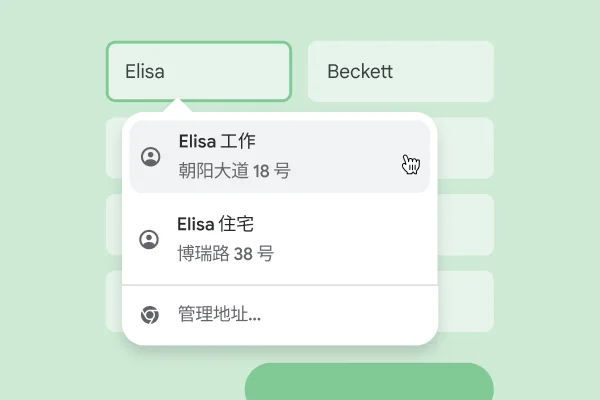Select the Elisa 住宅 autofill suggestion
This screenshot has width=600, height=400.
pyautogui.click(x=216, y=224)
